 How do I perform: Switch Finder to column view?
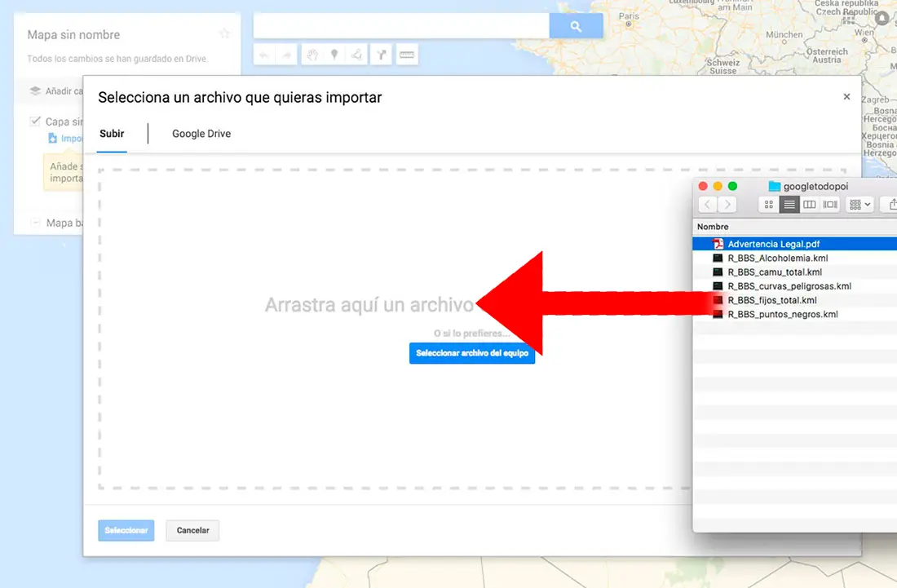click(809, 205)
